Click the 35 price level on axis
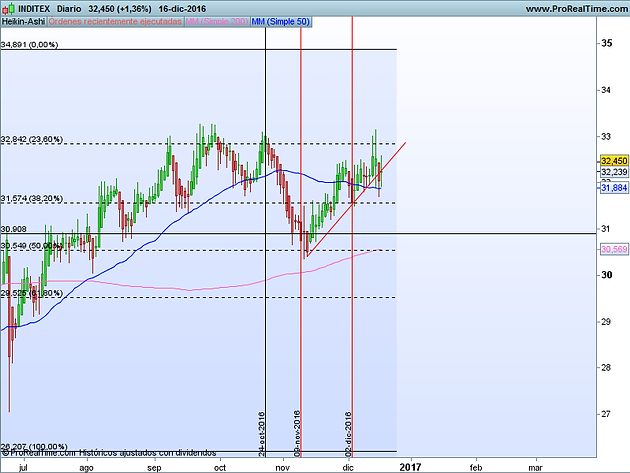This screenshot has width=630, height=473. pos(607,43)
